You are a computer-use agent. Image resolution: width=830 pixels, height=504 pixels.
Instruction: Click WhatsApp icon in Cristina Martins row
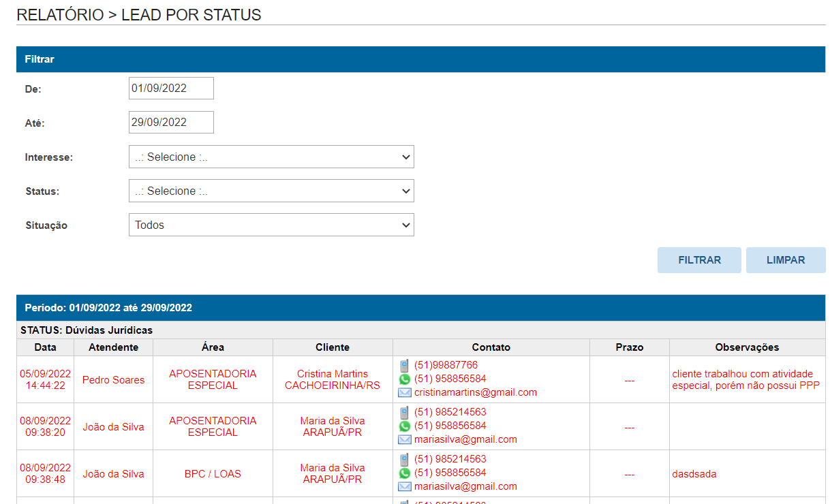(404, 379)
